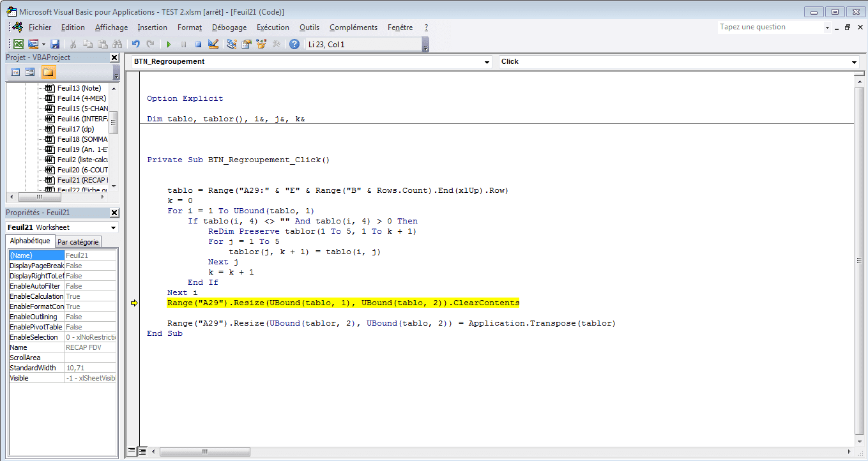This screenshot has height=461, width=868.
Task: Save the project with the floppy disk icon
Action: click(55, 44)
